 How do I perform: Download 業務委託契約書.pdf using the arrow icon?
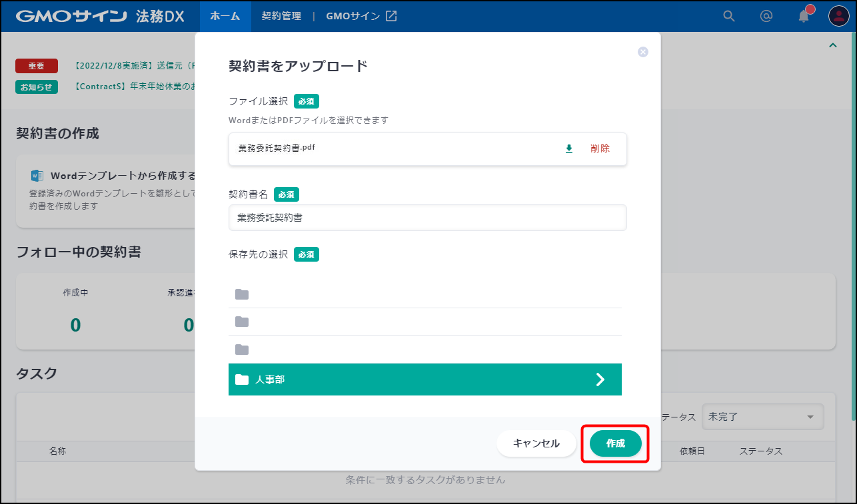point(569,148)
